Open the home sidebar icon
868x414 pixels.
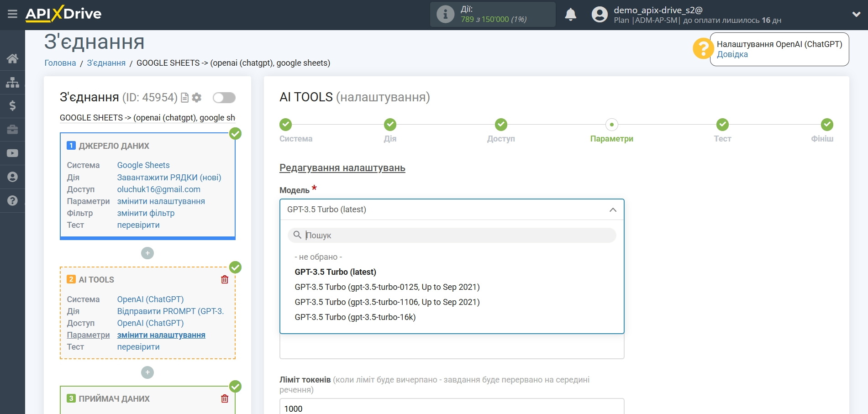[x=12, y=58]
